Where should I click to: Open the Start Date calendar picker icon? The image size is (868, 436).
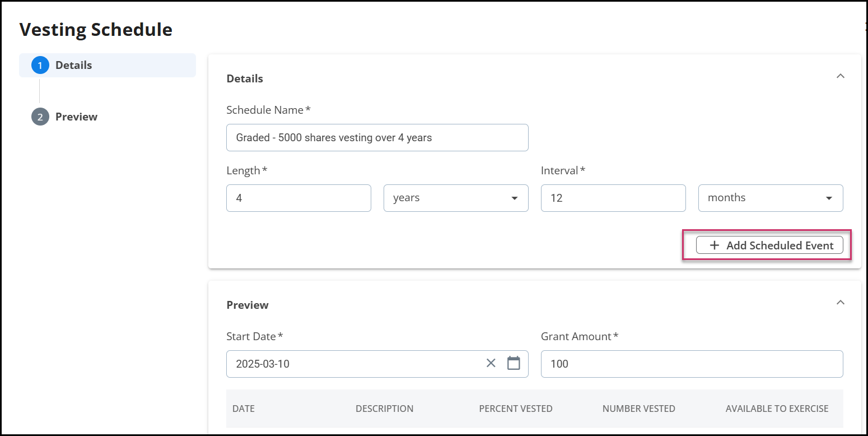(x=514, y=363)
